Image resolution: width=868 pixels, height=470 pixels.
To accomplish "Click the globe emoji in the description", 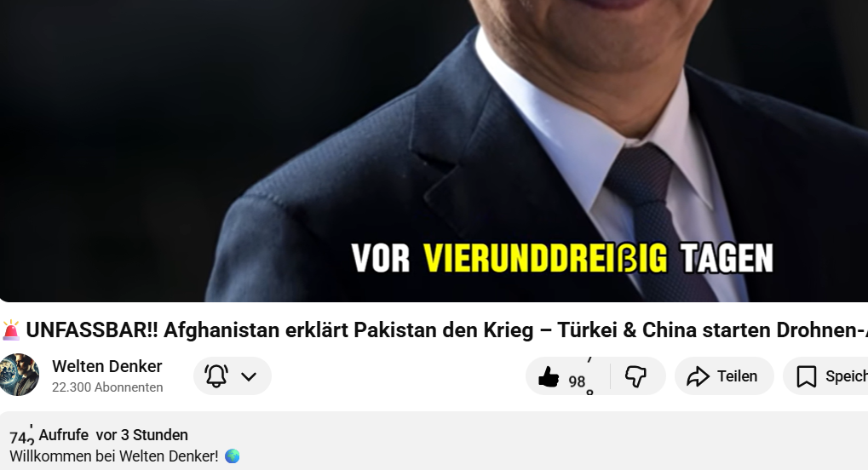I will (233, 456).
